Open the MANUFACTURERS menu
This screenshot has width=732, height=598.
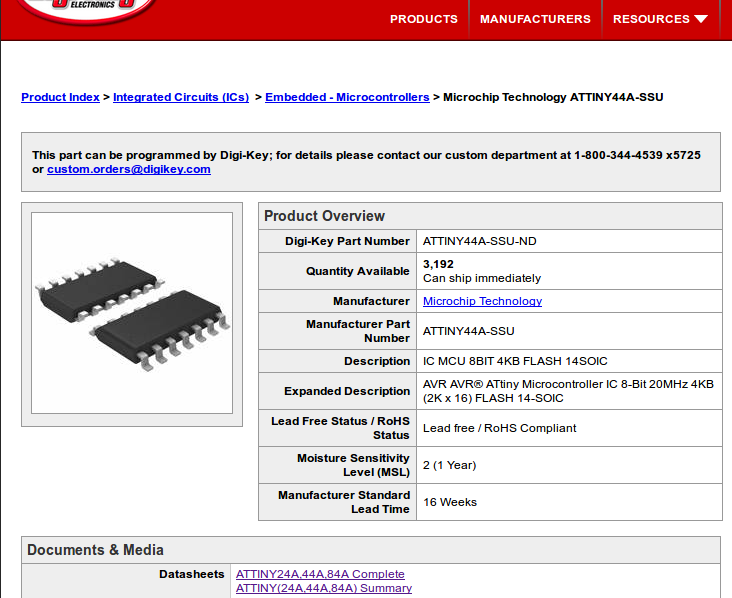click(x=535, y=19)
